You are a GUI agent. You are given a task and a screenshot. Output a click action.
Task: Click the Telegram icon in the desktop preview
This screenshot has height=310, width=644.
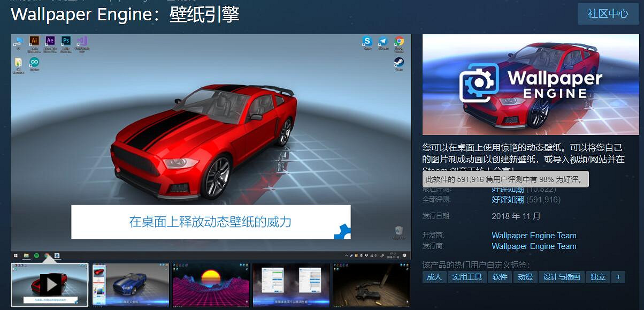pos(383,42)
